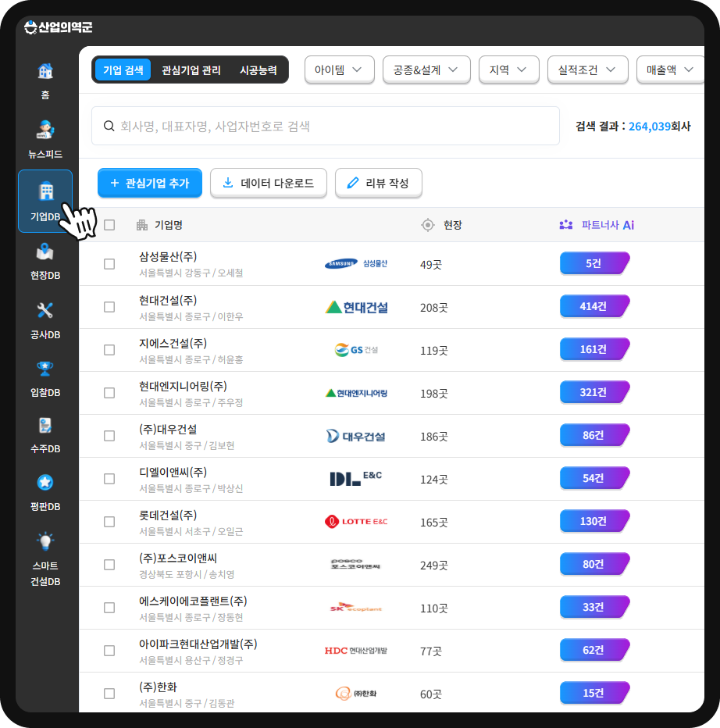Click the 208곳 site count
The width and height of the screenshot is (720, 728).
pyautogui.click(x=434, y=307)
